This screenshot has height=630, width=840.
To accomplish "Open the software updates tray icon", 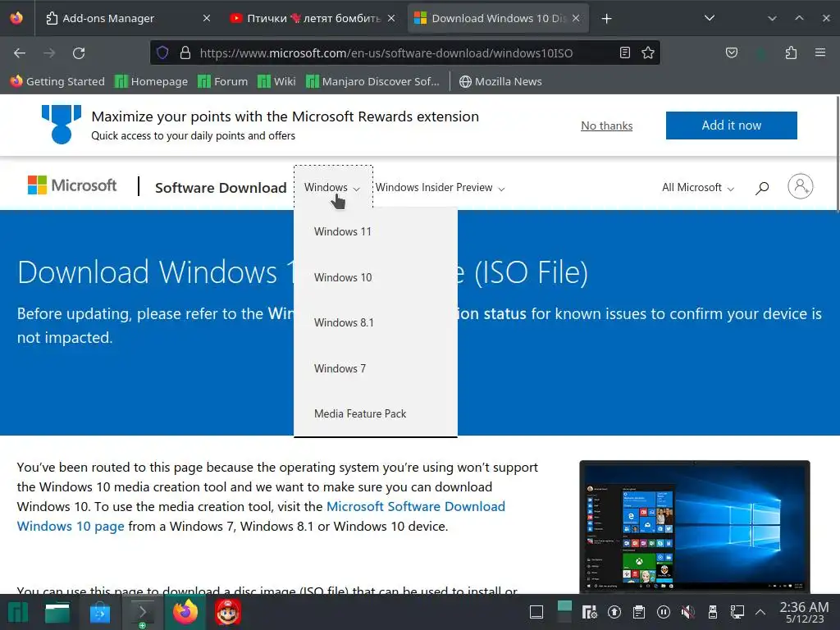I will pyautogui.click(x=614, y=612).
